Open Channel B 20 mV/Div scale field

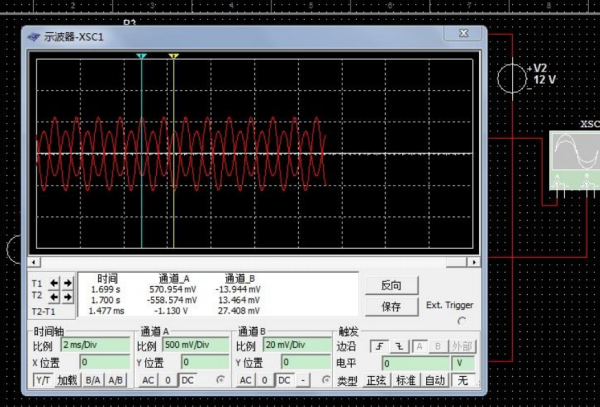click(x=297, y=345)
